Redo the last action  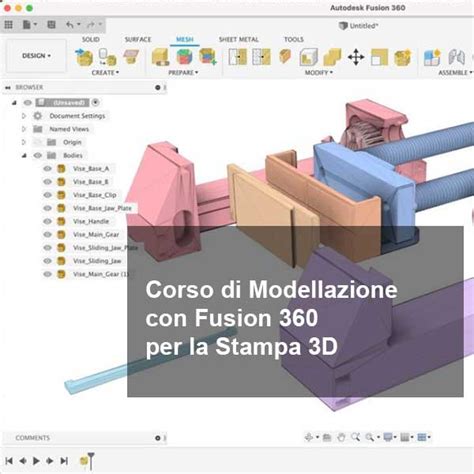(91, 25)
